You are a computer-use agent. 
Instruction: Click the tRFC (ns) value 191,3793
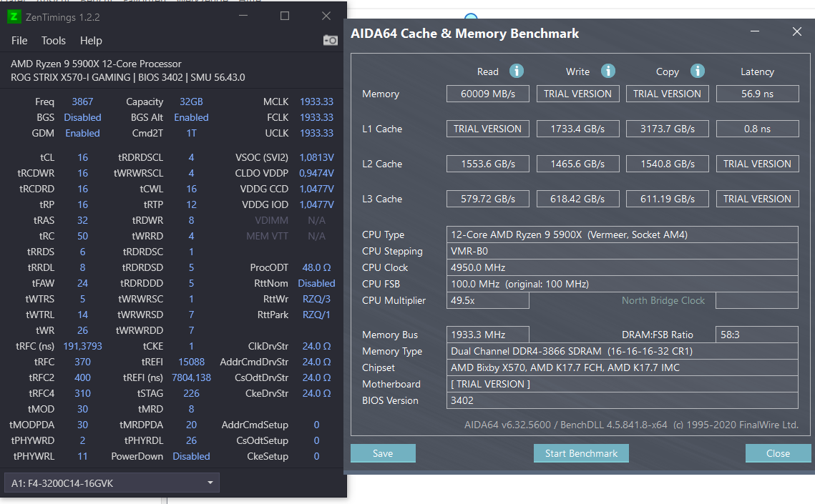coord(82,346)
